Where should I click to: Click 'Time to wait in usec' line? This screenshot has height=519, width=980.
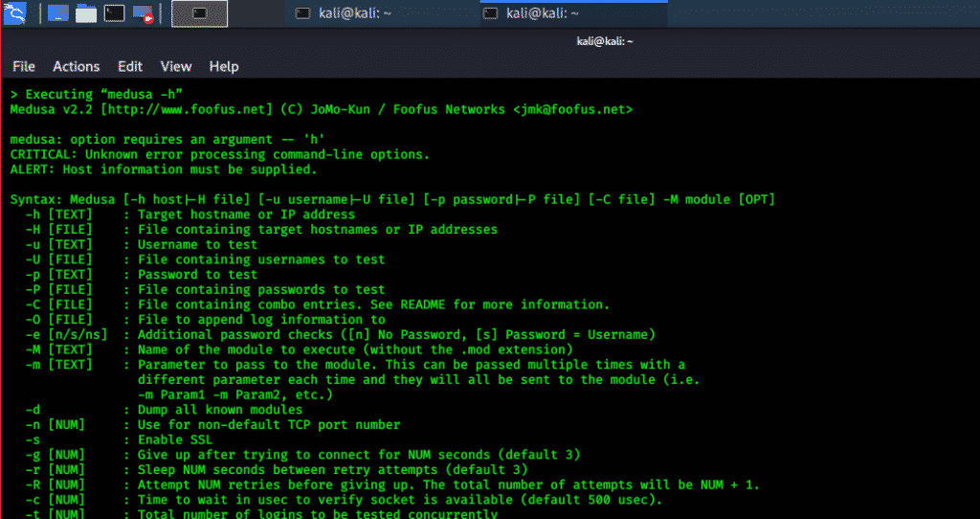click(400, 500)
